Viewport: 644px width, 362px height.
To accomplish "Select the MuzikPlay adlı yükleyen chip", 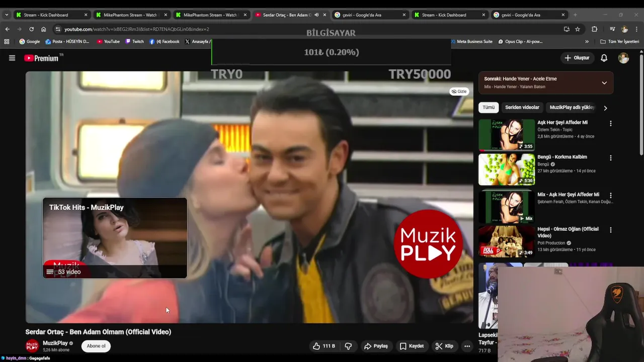I will point(572,107).
